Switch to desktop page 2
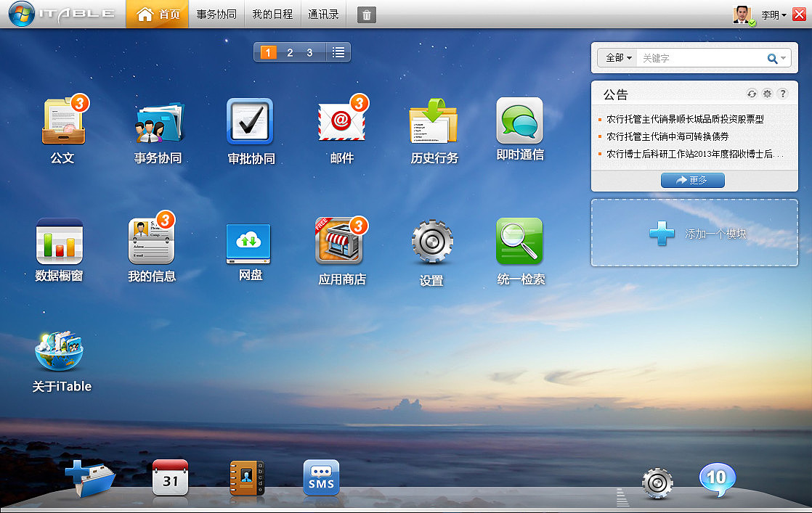Image resolution: width=812 pixels, height=513 pixels. pyautogui.click(x=290, y=52)
